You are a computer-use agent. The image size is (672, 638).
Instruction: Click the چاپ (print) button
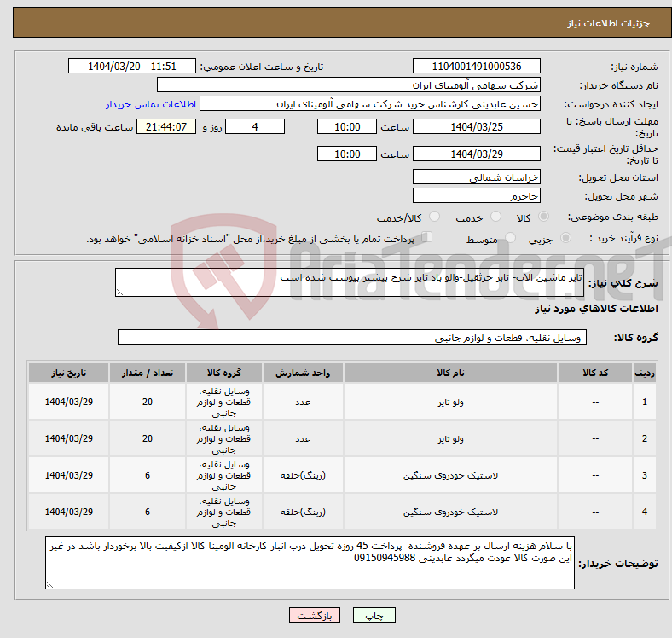374,615
